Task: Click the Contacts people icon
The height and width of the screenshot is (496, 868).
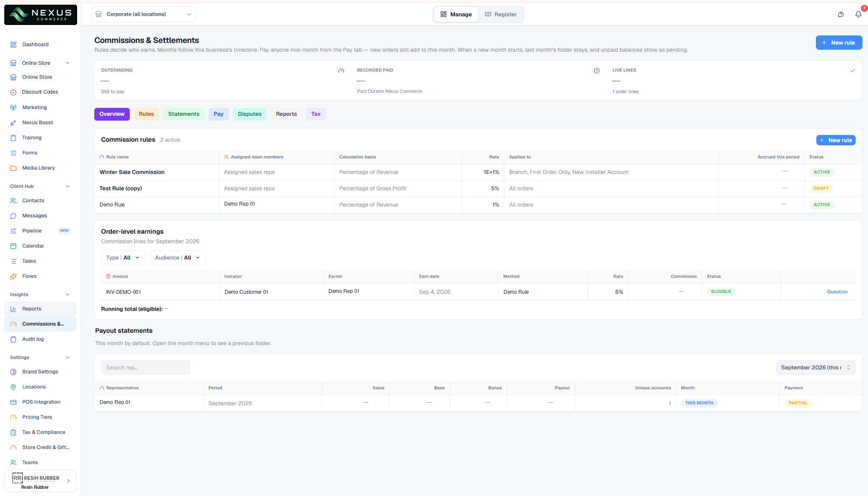Action: click(x=13, y=201)
